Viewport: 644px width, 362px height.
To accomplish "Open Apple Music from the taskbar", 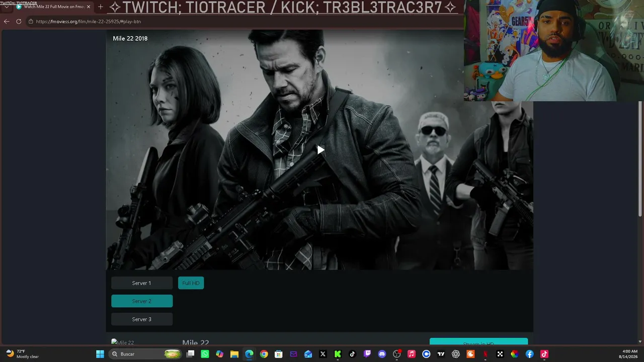I will click(x=411, y=354).
